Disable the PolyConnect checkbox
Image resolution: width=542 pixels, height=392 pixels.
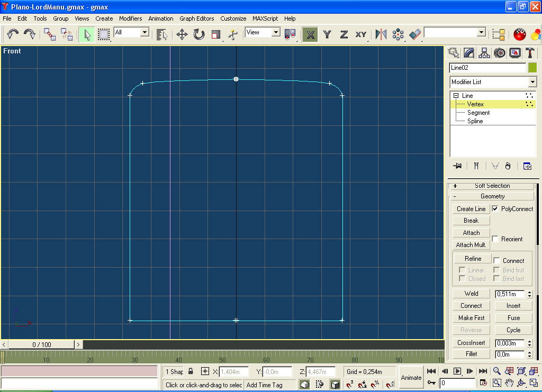495,208
